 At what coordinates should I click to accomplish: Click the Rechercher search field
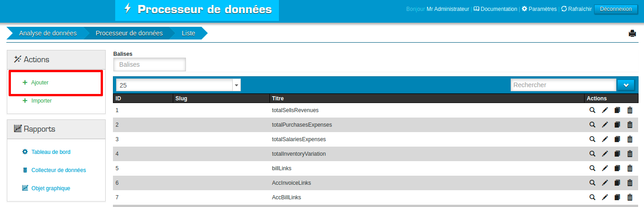[563, 85]
